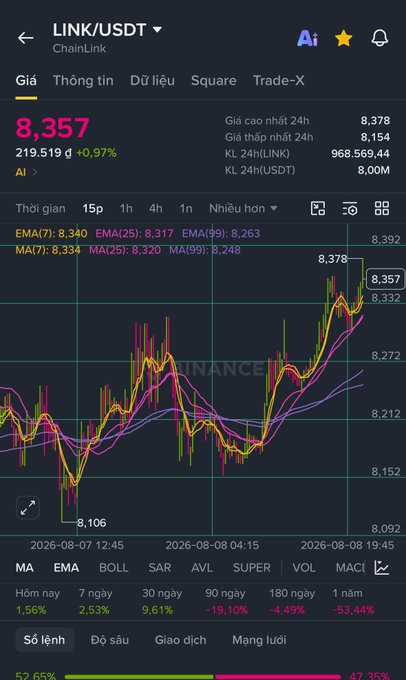Switch to the Giá tab
This screenshot has width=406, height=680.
pos(26,81)
